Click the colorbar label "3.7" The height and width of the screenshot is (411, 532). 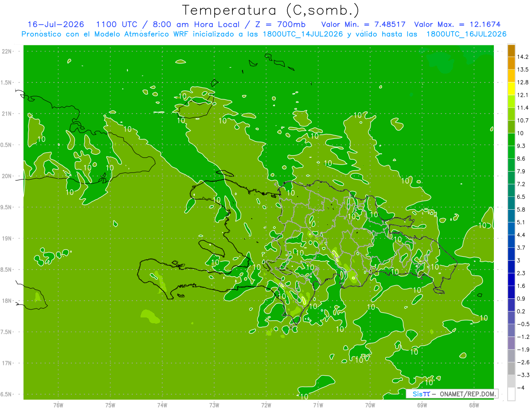pos(521,248)
